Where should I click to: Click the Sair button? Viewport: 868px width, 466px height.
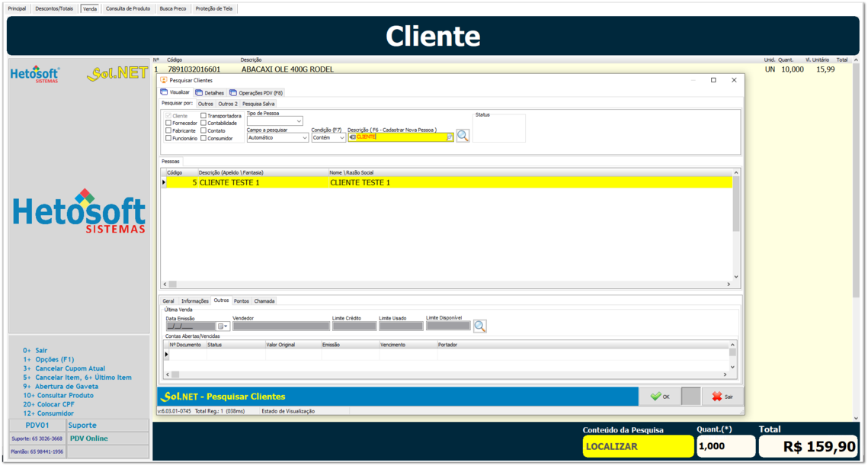pyautogui.click(x=722, y=397)
